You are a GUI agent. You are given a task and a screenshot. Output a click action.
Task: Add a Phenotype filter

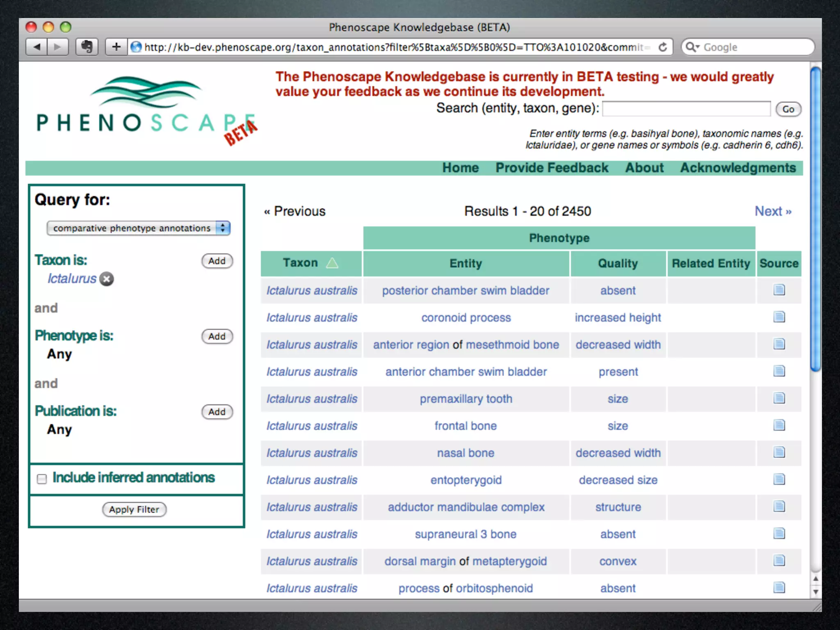[x=217, y=336]
